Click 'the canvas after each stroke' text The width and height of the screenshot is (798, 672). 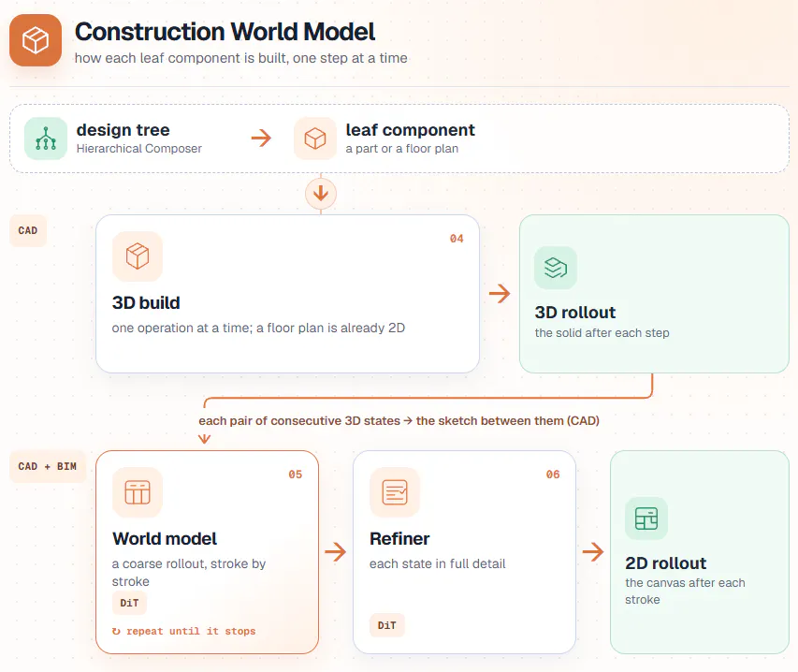[685, 592]
